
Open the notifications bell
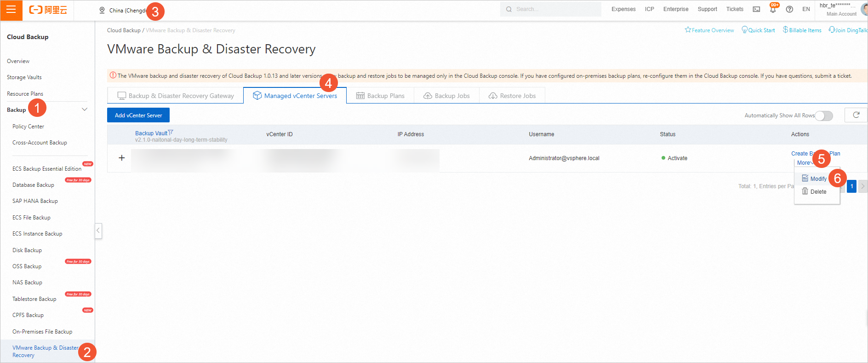[x=773, y=9]
